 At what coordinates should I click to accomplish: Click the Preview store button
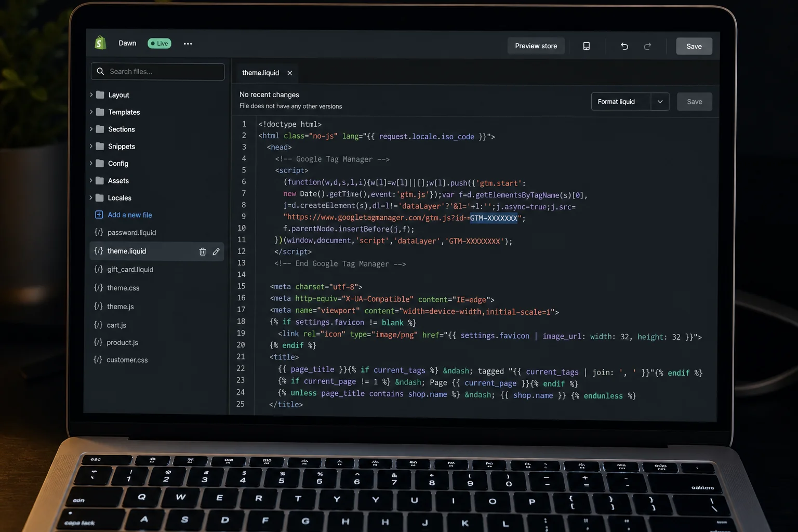536,46
